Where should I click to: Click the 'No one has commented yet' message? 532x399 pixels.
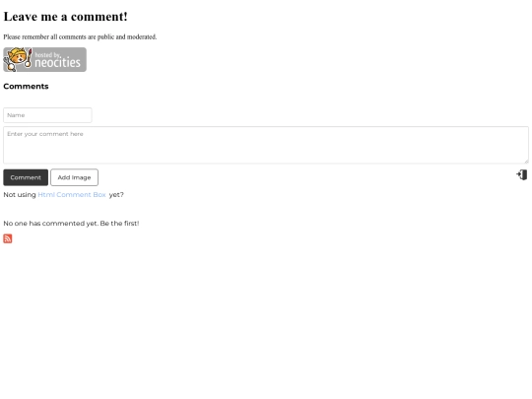(71, 224)
